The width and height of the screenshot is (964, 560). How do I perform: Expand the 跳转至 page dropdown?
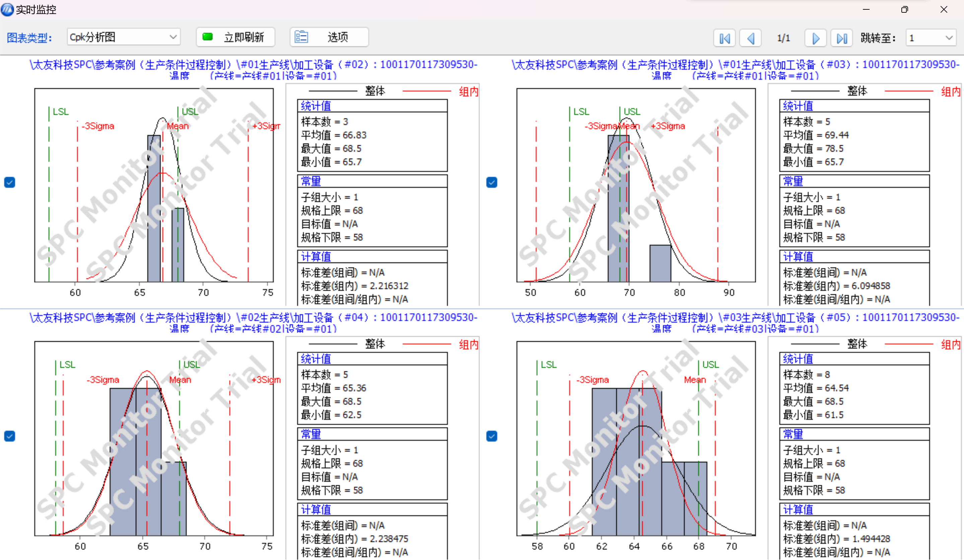(x=949, y=38)
